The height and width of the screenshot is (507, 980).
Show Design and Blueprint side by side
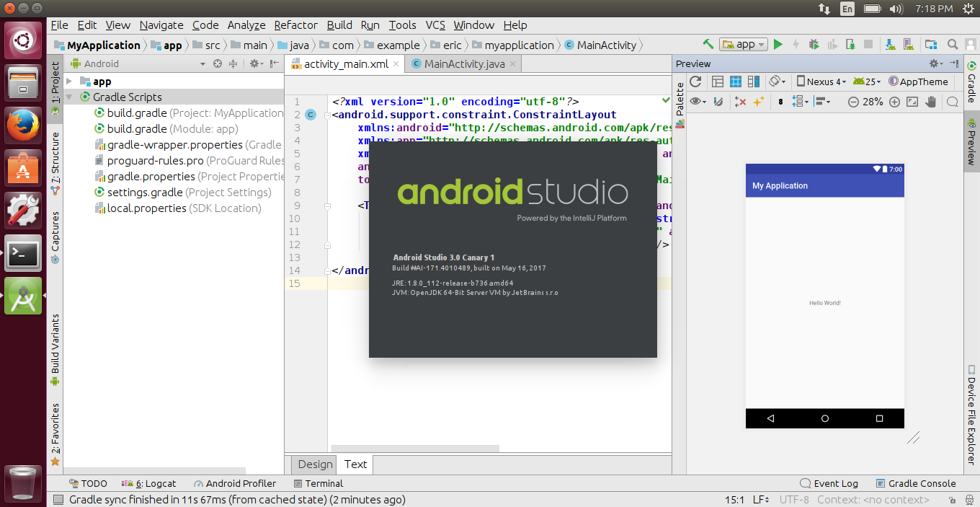[x=754, y=81]
